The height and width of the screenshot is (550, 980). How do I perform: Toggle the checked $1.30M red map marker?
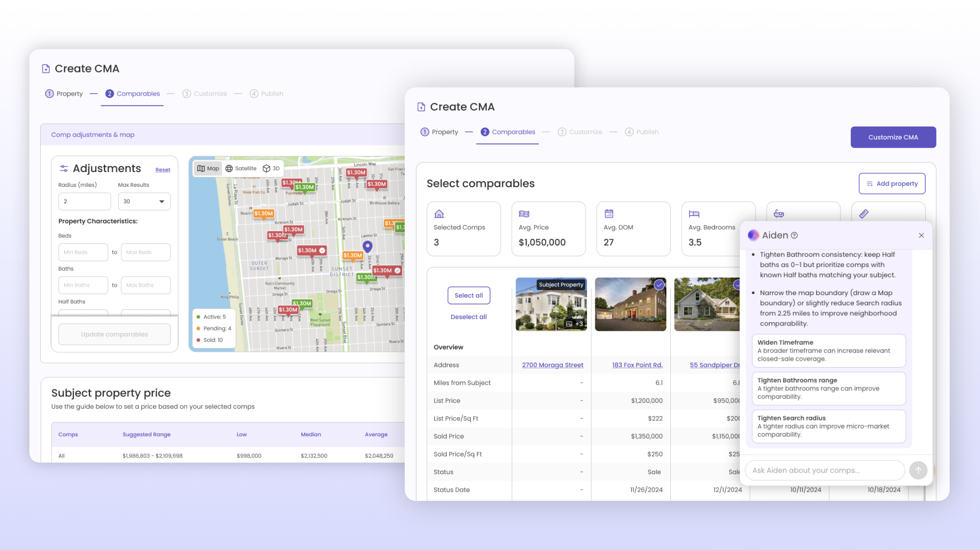[x=311, y=250]
